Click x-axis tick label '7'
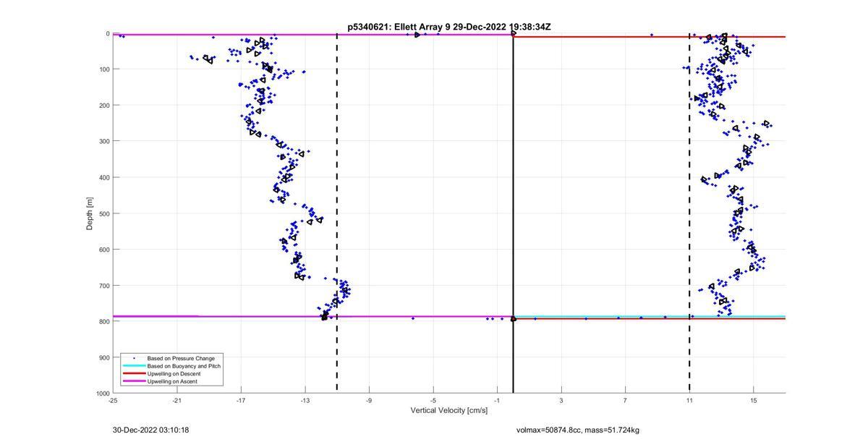This screenshot has width=868, height=442. click(x=626, y=400)
